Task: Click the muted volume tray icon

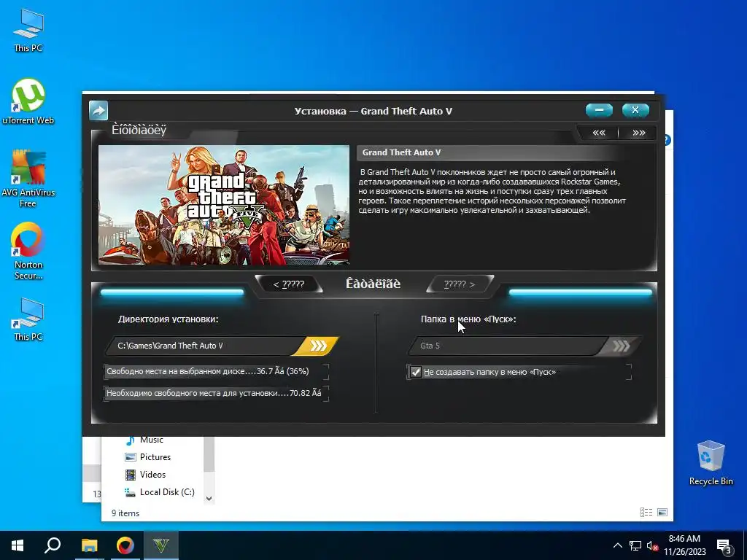Action: 652,545
